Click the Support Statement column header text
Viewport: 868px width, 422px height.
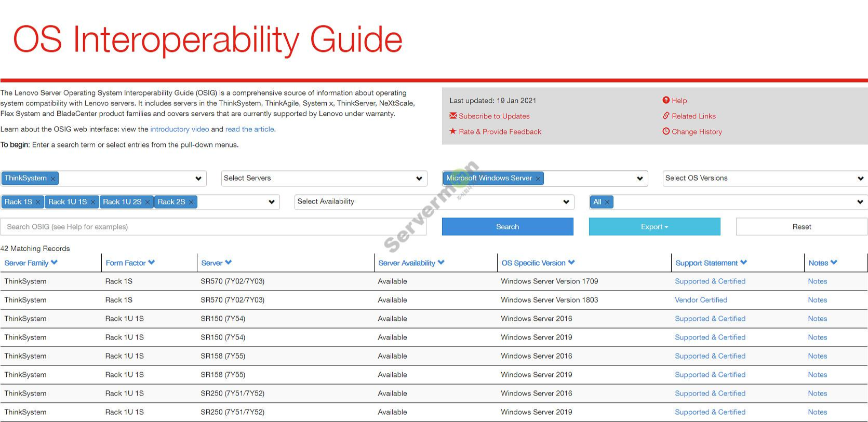tap(706, 263)
